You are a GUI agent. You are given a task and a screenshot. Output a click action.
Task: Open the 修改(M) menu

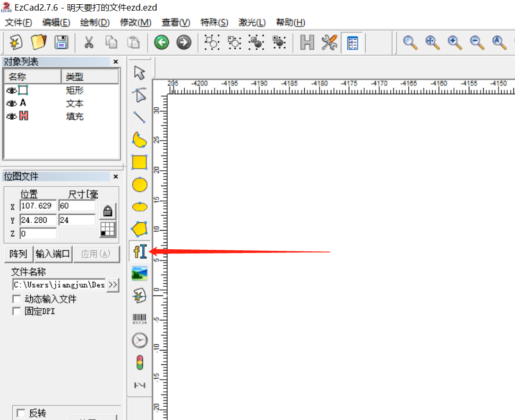(x=135, y=22)
